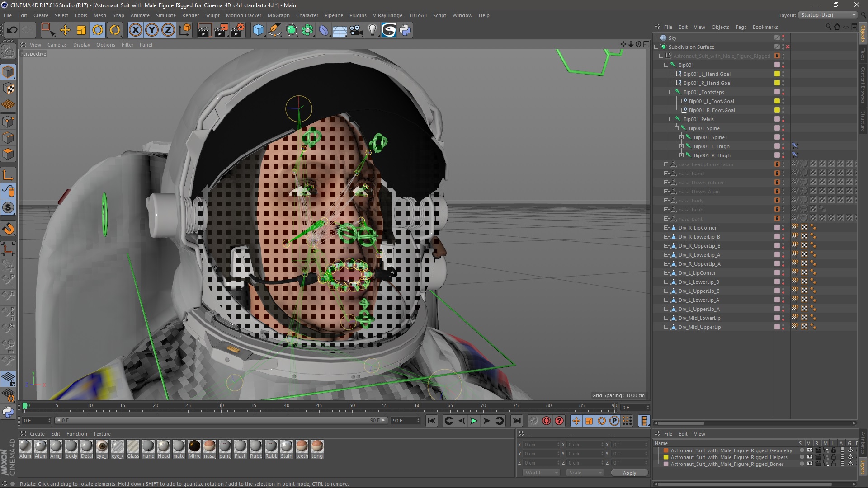The width and height of the screenshot is (868, 488).
Task: Expand Drv_R_LipCorner node
Action: click(x=666, y=228)
